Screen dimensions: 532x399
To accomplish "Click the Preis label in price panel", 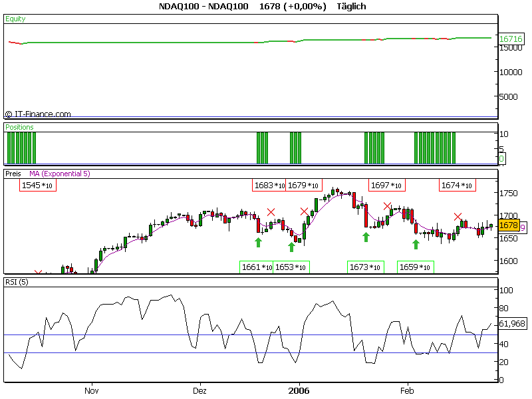I will [x=13, y=174].
